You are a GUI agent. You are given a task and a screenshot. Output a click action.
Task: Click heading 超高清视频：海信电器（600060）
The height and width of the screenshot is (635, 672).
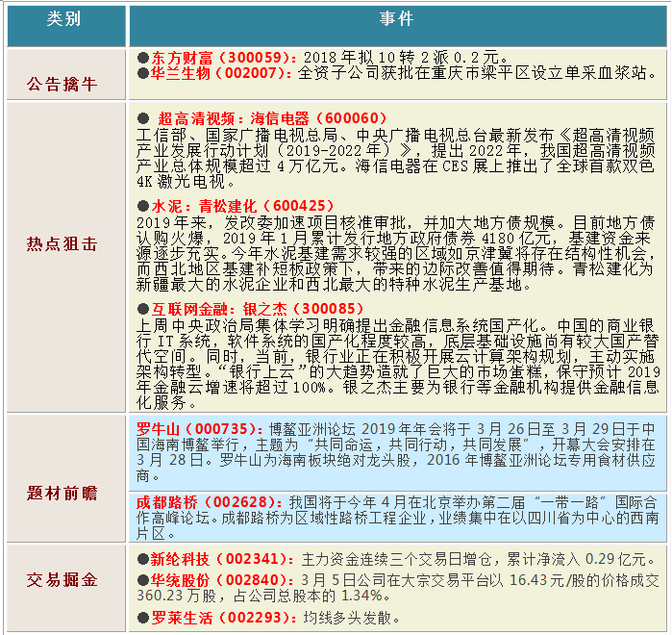tap(272, 118)
